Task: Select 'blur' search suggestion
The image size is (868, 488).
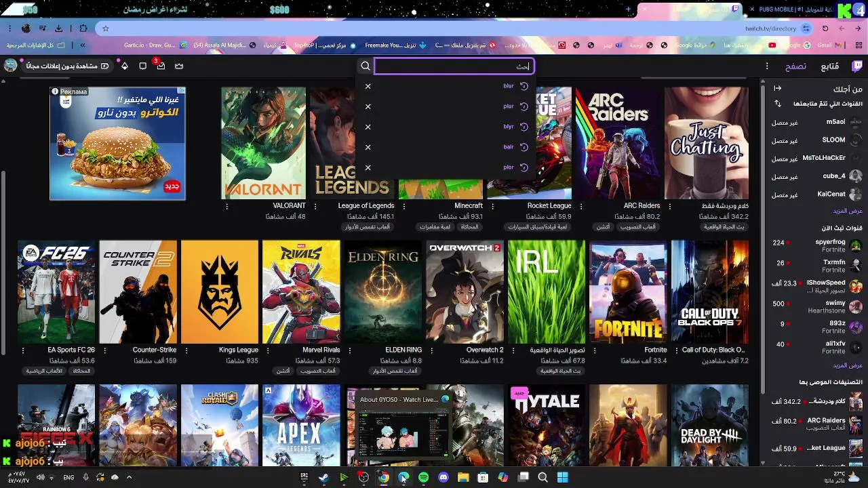Action: pos(446,86)
